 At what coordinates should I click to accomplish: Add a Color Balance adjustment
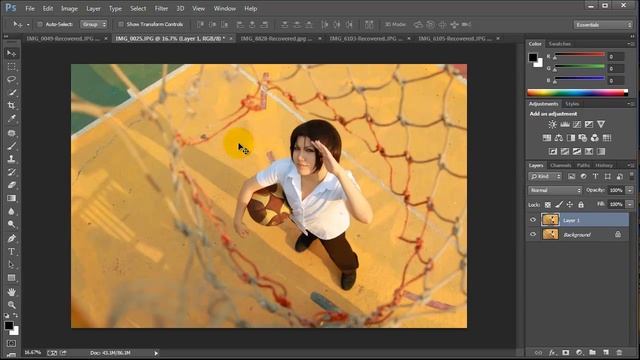tap(559, 138)
